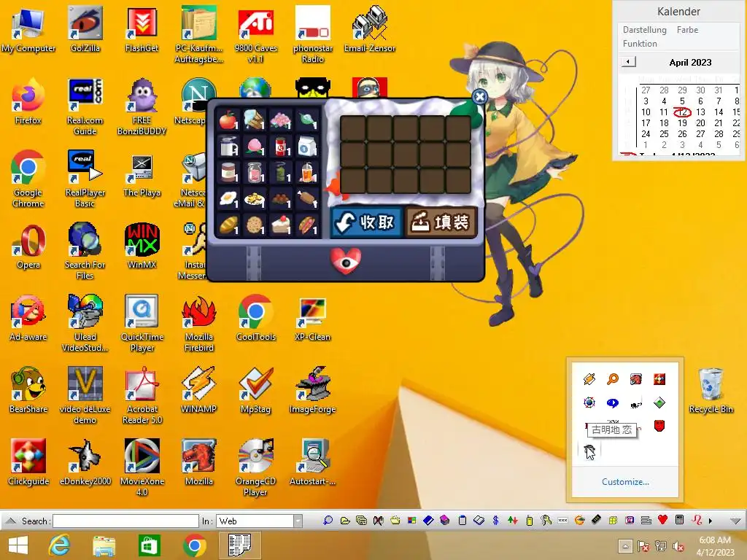Screen dimensions: 747x560
Task: Click the Winamp lightning icon in tray overflow
Action: tap(589, 379)
